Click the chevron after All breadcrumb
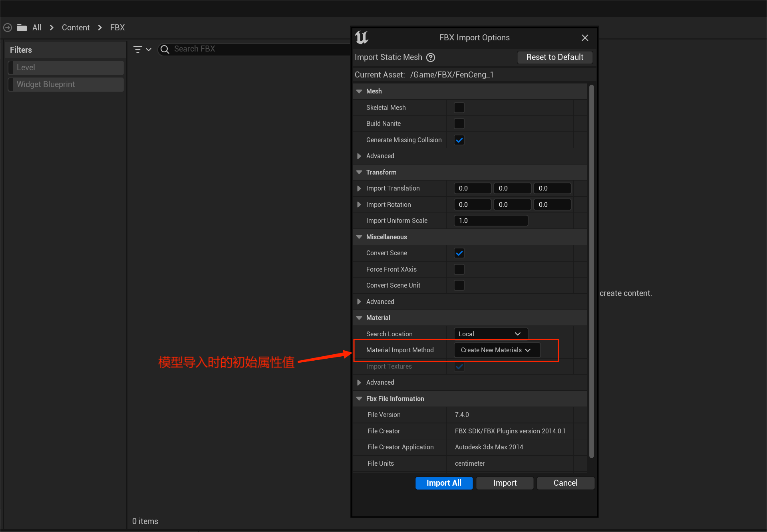767x532 pixels. click(52, 28)
